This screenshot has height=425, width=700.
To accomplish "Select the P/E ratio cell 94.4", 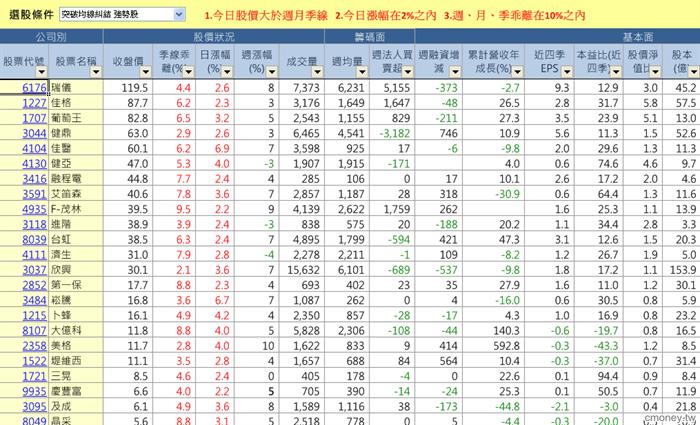I will [x=599, y=376].
